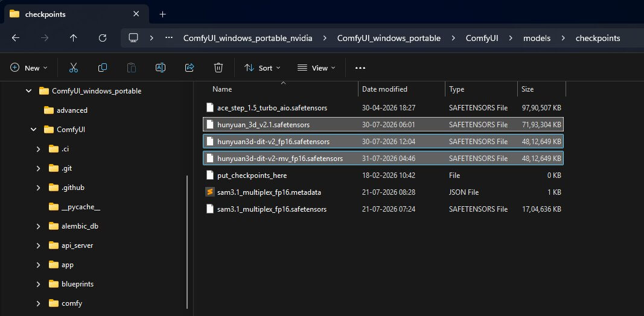
Task: Open the New dropdown menu
Action: click(x=29, y=68)
